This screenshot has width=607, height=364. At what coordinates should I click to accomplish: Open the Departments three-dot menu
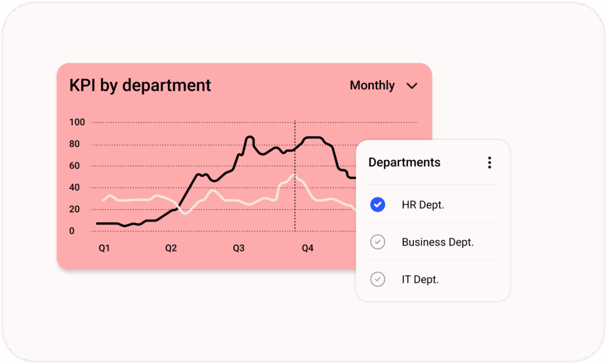(x=489, y=162)
